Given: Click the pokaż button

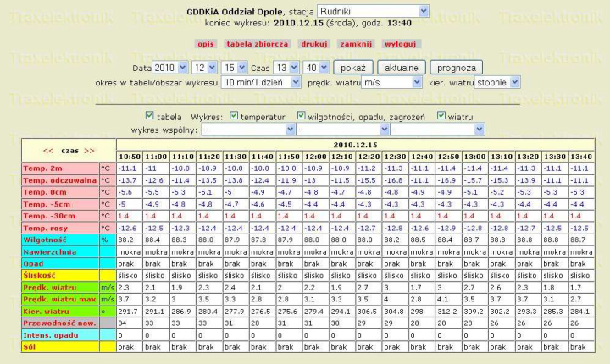Looking at the screenshot, I should [353, 68].
